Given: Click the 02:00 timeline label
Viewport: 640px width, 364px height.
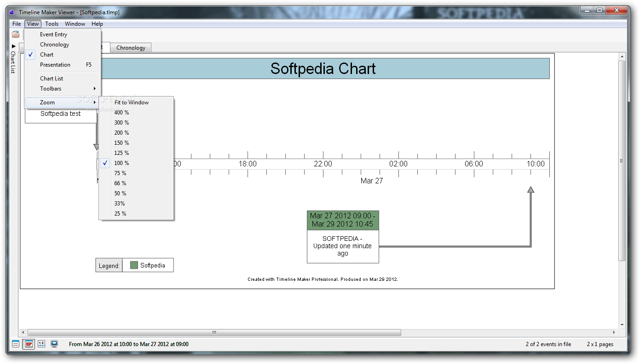Looking at the screenshot, I should point(398,164).
